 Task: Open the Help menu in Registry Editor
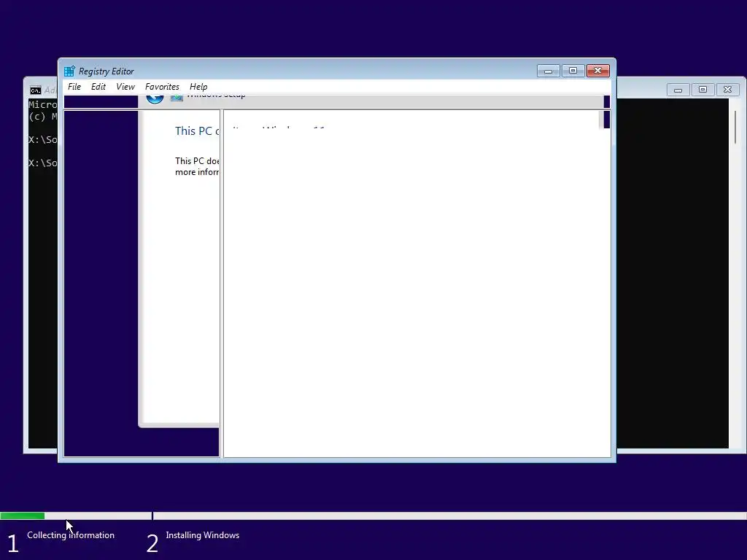coord(198,87)
